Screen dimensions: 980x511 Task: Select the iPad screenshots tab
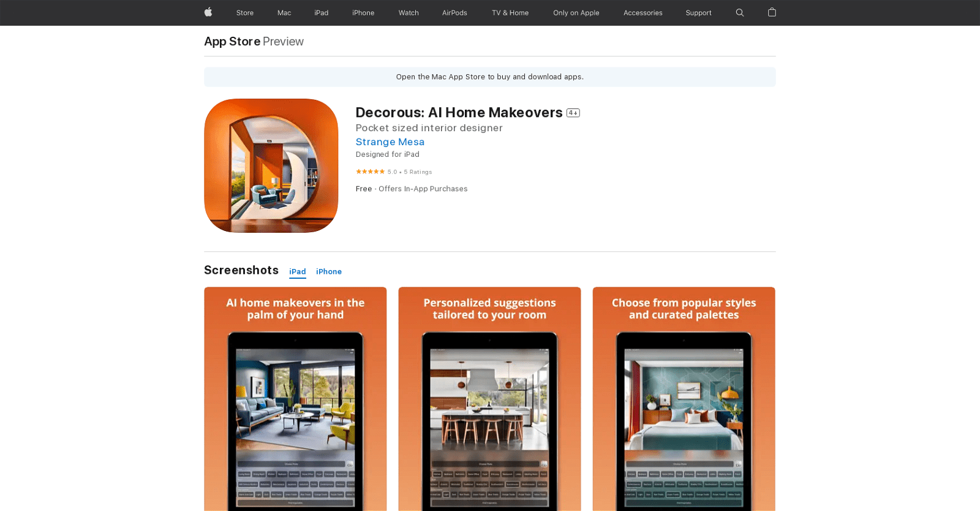pyautogui.click(x=298, y=271)
